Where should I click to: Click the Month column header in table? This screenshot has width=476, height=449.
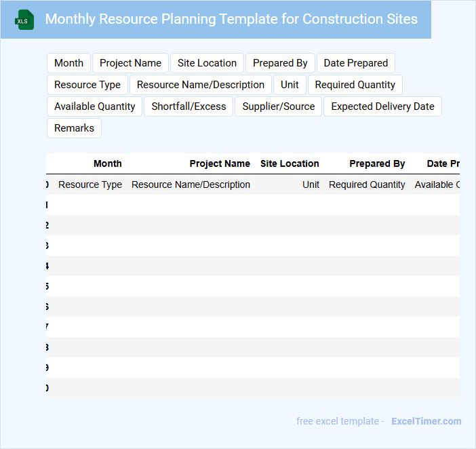pyautogui.click(x=107, y=163)
